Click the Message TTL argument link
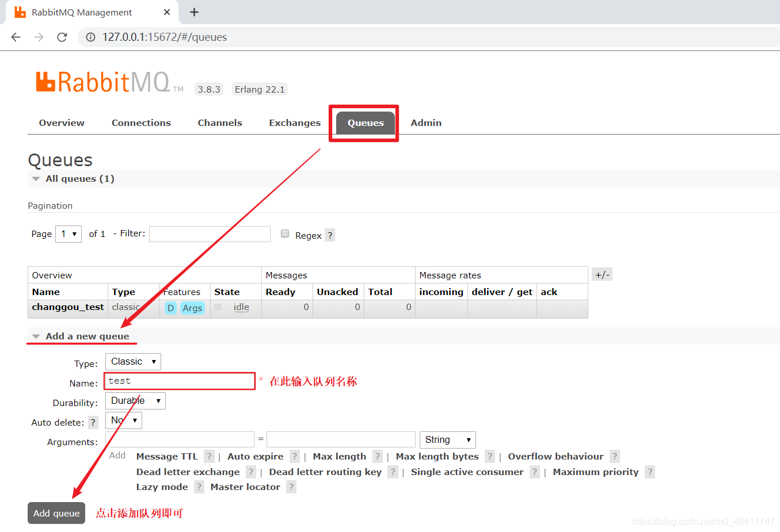Screen dimensions: 780x532 tap(167, 456)
